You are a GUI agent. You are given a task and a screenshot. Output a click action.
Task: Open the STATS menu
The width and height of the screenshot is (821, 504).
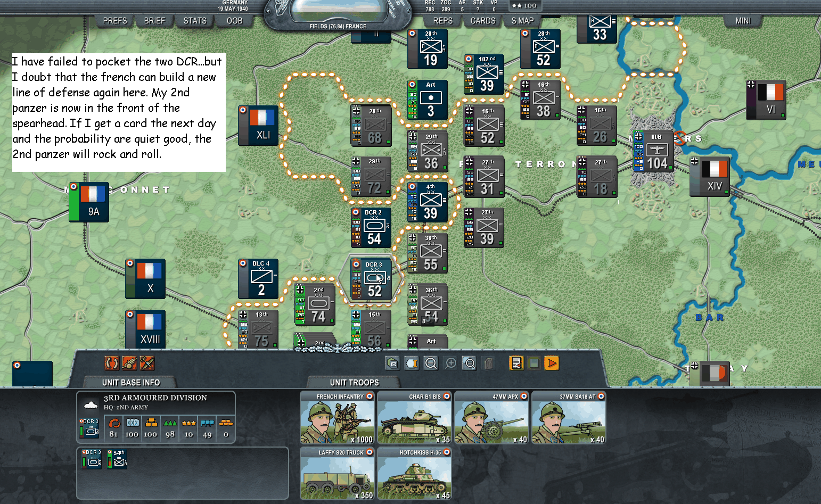pos(195,21)
